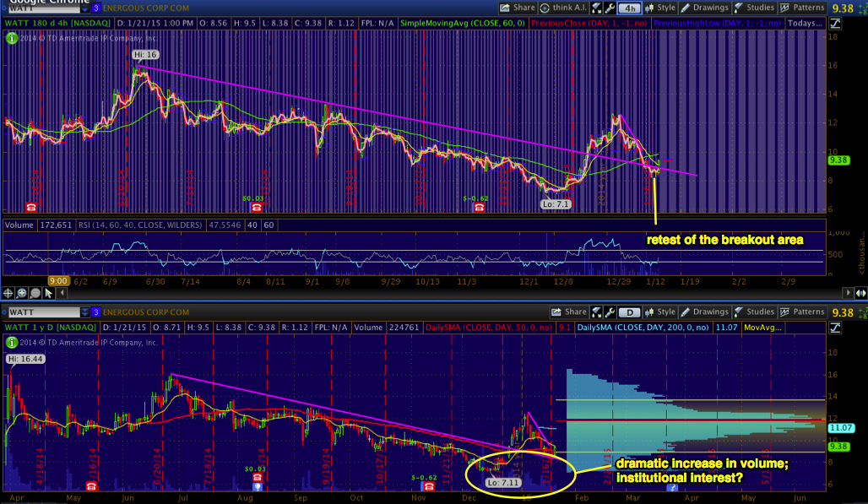
Task: Click the blue link number 3 badge, upper chart
Action: coord(96,8)
